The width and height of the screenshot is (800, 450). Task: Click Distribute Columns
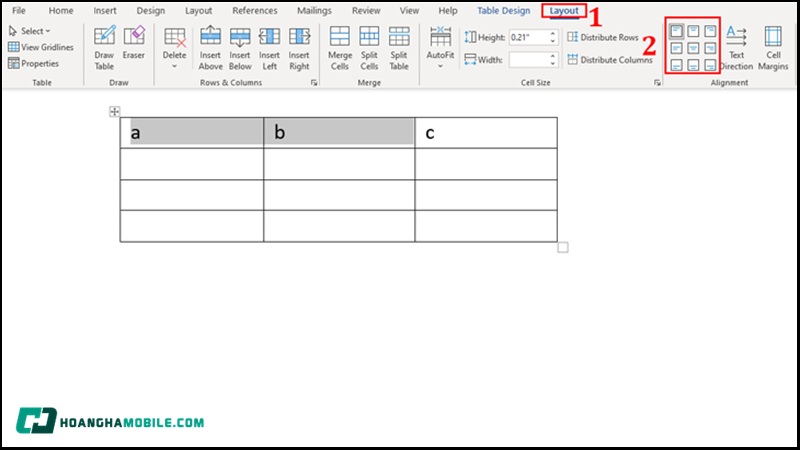coord(610,60)
